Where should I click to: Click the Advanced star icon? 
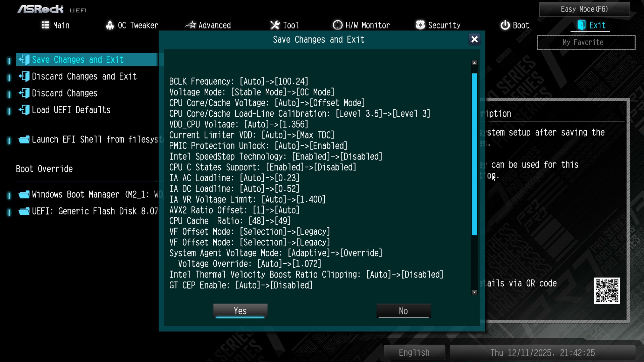click(191, 25)
